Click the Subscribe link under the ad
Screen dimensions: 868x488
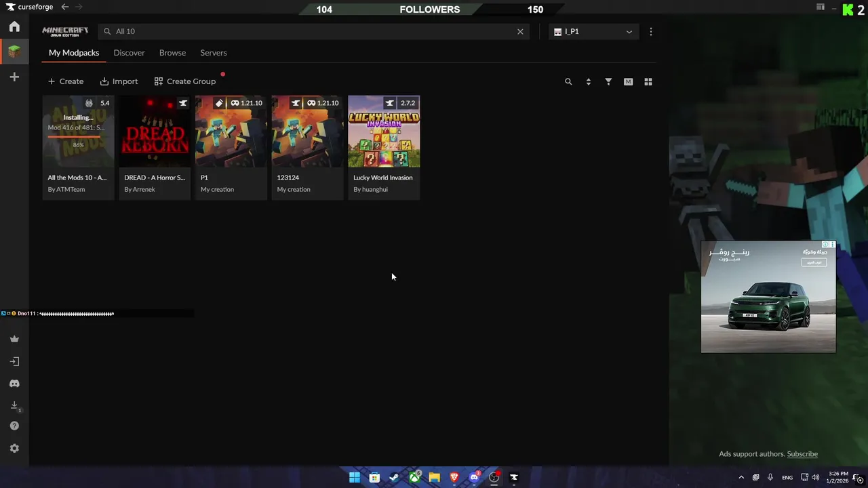(x=802, y=454)
